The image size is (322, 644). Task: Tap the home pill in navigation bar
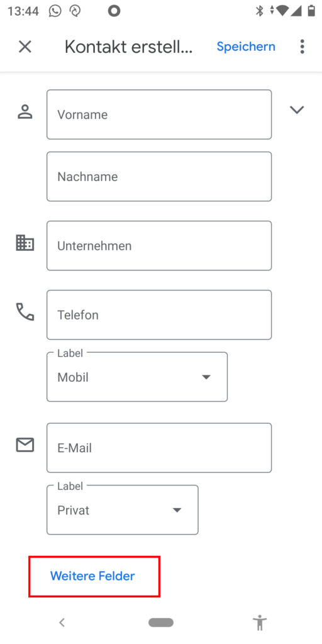point(161,623)
